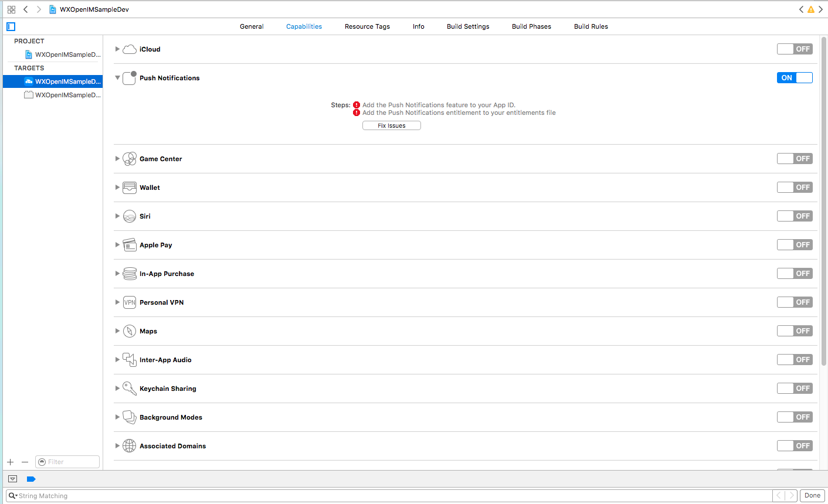
Task: Turn on the Background Modes switch
Action: click(795, 417)
